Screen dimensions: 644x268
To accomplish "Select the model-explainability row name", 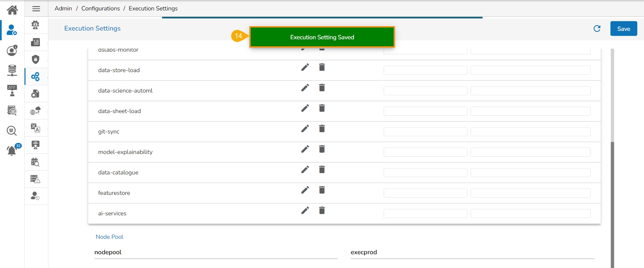I will (x=126, y=152).
